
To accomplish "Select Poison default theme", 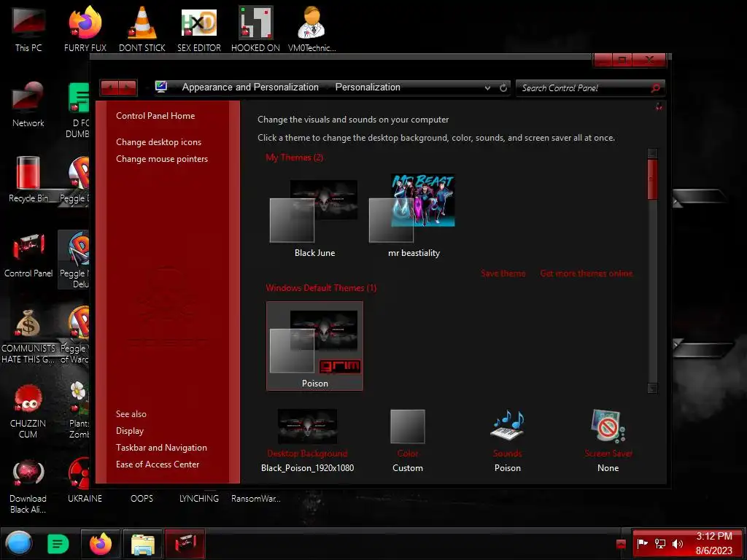I will click(x=314, y=346).
